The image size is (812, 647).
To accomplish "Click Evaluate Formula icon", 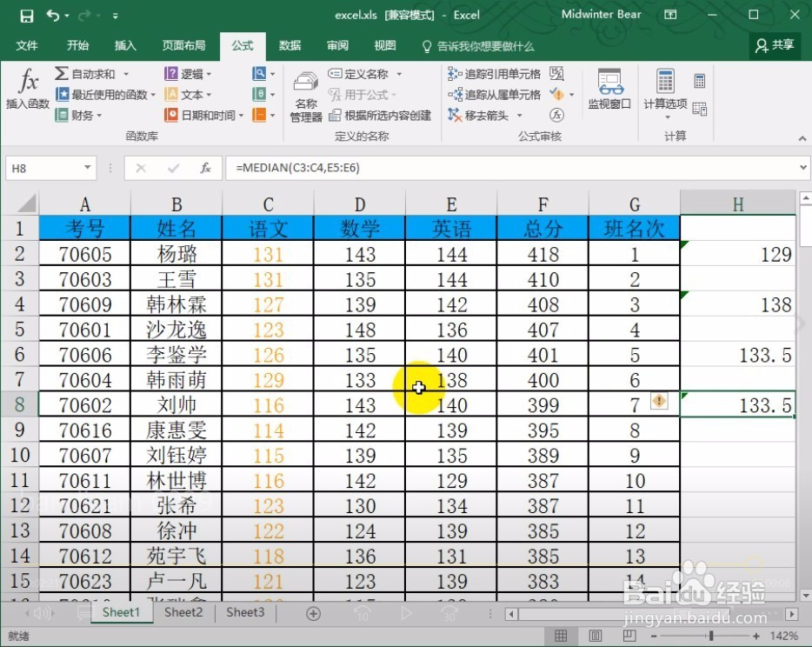I will coord(556,115).
